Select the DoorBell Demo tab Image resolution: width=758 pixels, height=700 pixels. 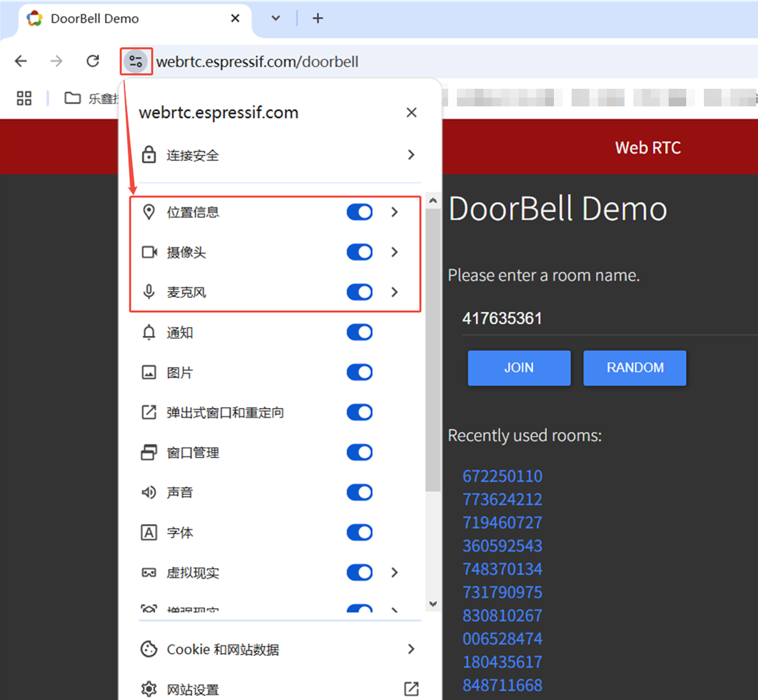[134, 18]
